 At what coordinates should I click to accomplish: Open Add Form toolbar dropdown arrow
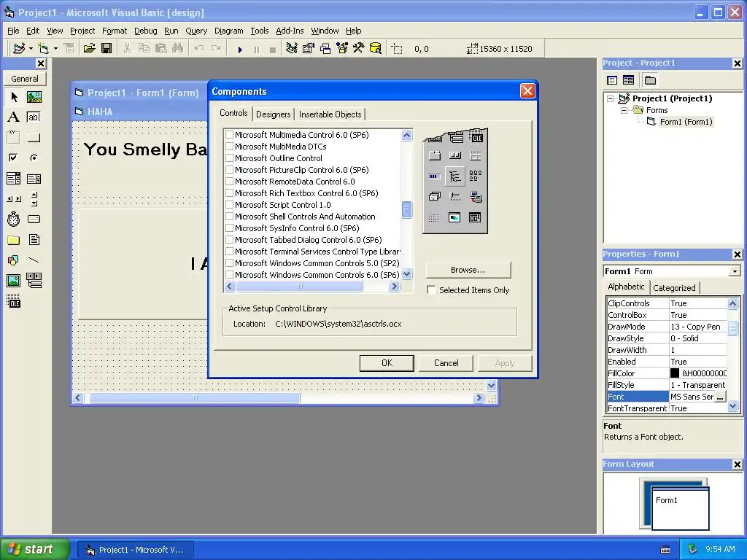coord(55,49)
